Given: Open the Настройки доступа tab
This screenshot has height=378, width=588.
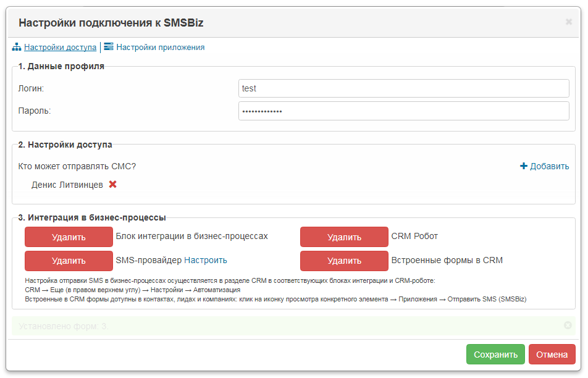Looking at the screenshot, I should point(60,47).
